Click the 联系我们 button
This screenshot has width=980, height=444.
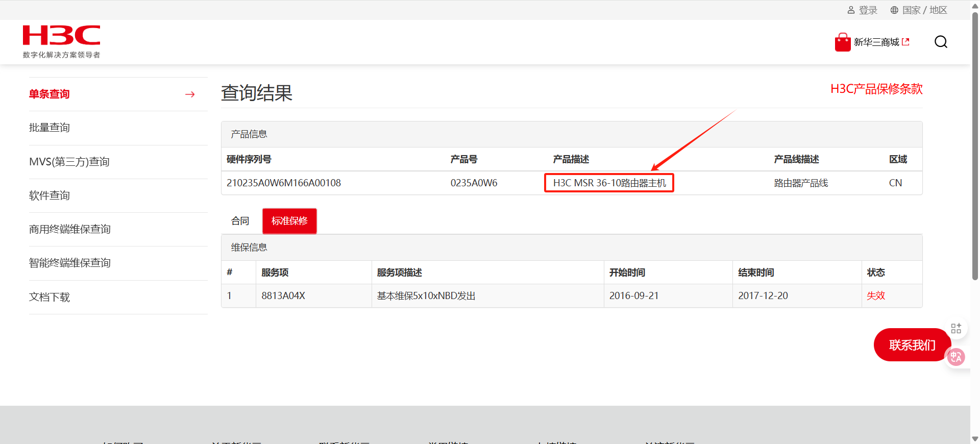tap(912, 345)
